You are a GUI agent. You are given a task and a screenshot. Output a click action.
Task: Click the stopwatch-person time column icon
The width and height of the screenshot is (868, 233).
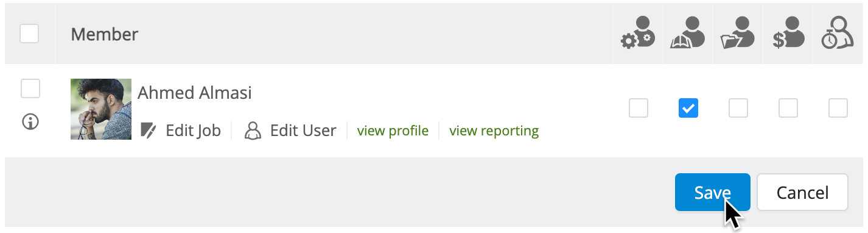coord(838,34)
